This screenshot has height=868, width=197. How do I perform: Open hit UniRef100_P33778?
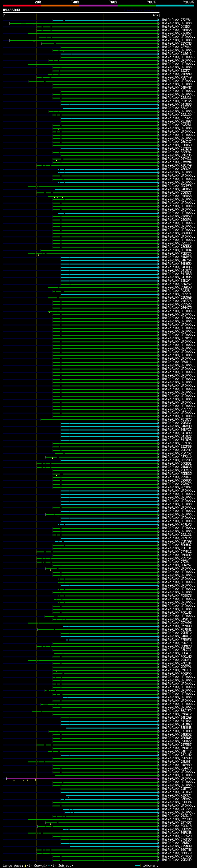(x=176, y=410)
